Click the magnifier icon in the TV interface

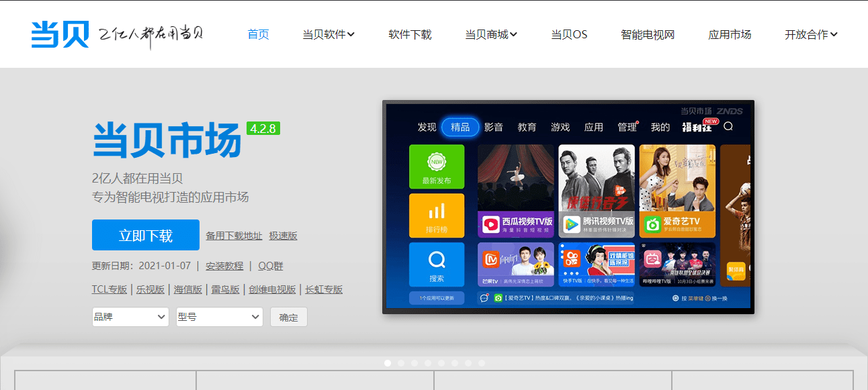728,126
